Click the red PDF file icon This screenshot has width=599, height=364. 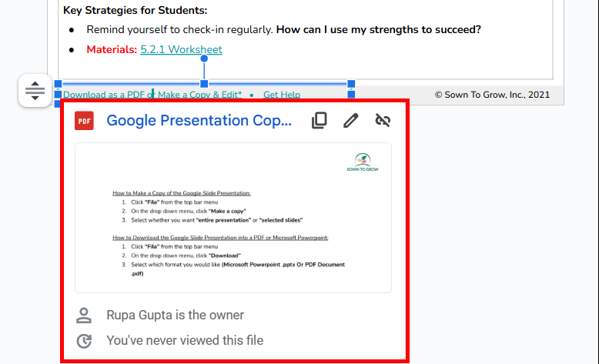point(84,121)
